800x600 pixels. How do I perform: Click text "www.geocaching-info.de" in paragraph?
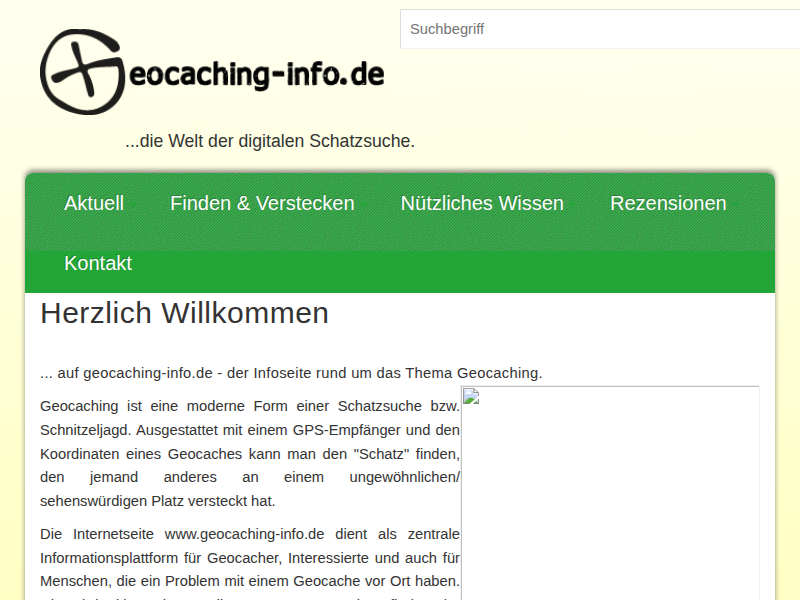tap(244, 534)
